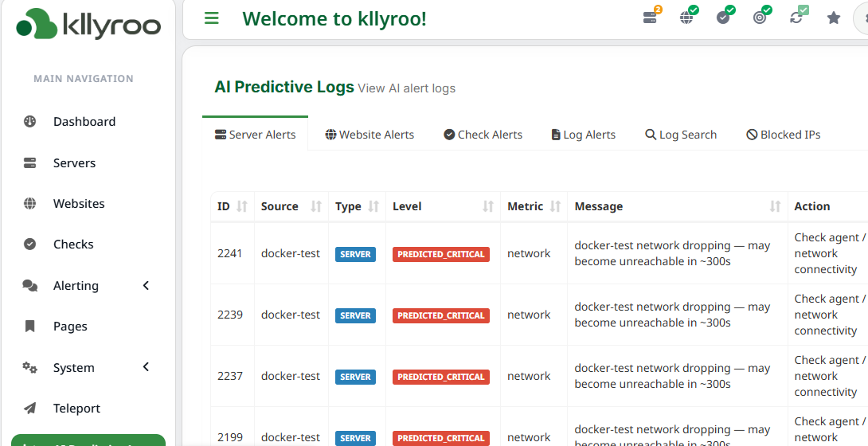
Task: Open checks status checkmark icon in header
Action: (x=724, y=18)
